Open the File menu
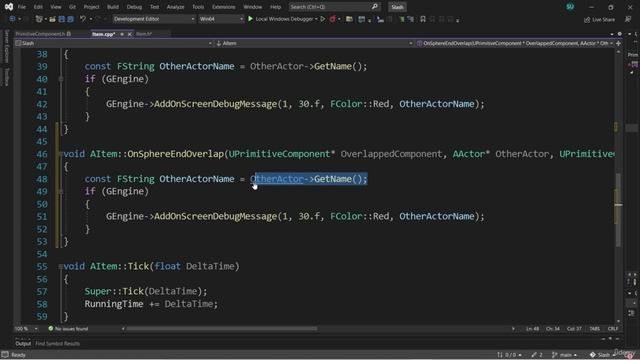 [x=22, y=7]
